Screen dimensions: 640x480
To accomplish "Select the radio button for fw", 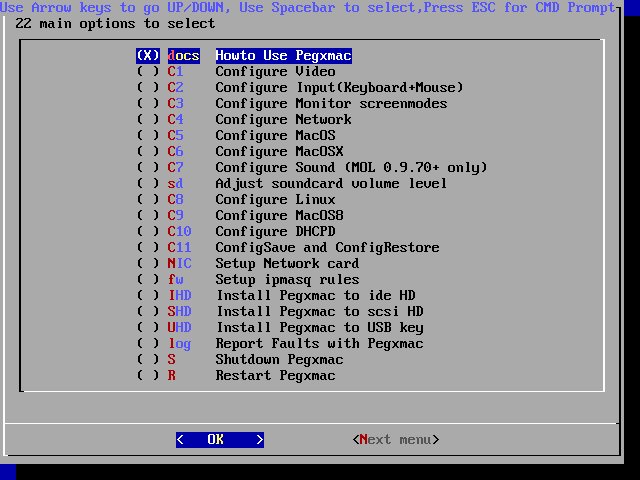I will 148,279.
